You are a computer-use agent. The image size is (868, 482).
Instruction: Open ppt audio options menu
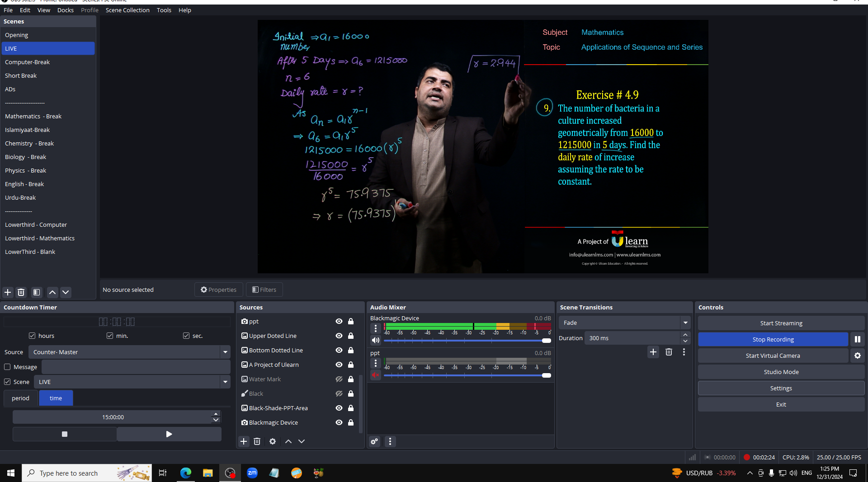tap(376, 363)
